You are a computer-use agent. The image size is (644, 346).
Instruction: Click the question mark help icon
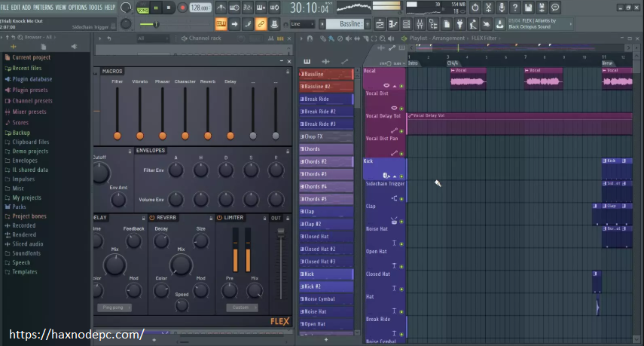tap(515, 8)
